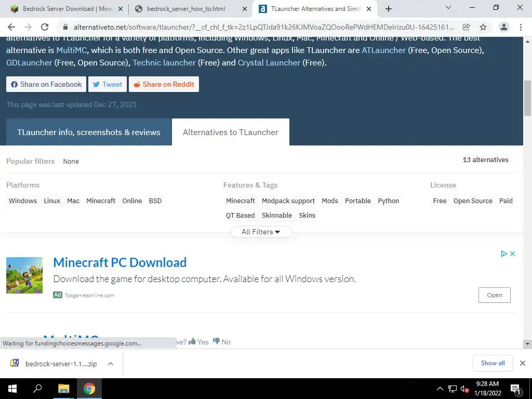This screenshot has height=399, width=532.
Task: Switch to Bedrock Server Download tab
Action: 67,9
